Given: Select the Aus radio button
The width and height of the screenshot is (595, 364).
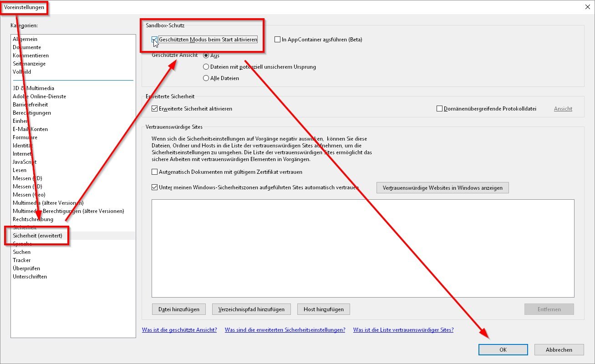Looking at the screenshot, I should [207, 55].
